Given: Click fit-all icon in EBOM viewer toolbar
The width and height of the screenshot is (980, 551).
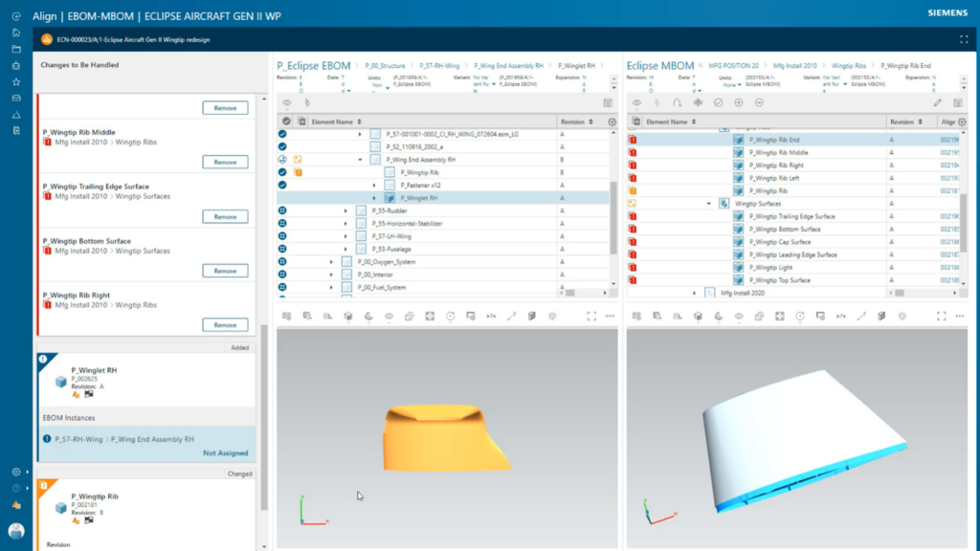Looking at the screenshot, I should coord(430,316).
